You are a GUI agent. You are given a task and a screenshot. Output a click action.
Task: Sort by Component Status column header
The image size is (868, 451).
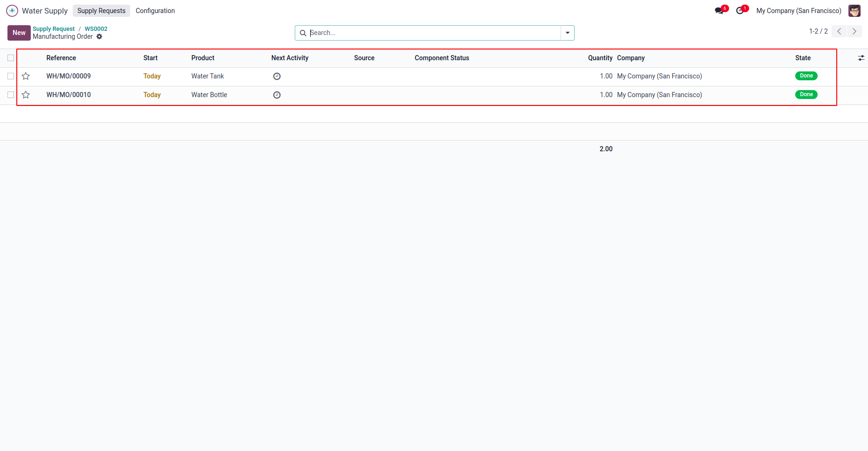pos(442,58)
